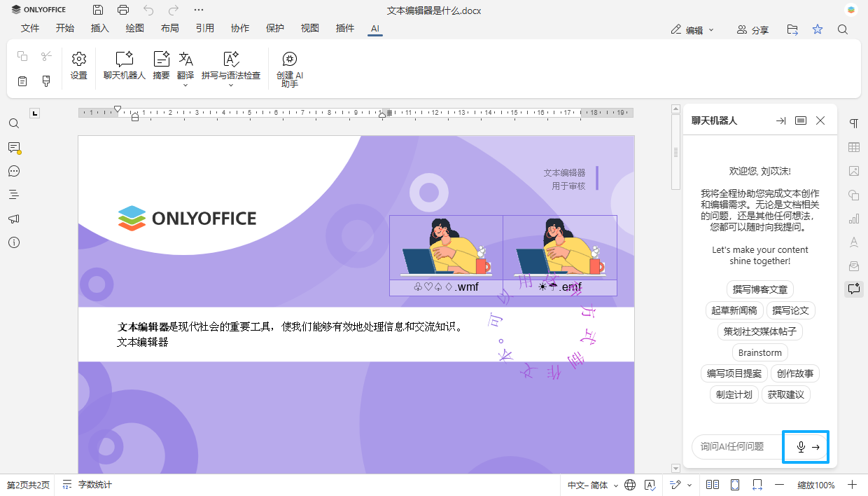Image resolution: width=868 pixels, height=496 pixels.
Task: Open the 文件 menu
Action: [x=30, y=29]
